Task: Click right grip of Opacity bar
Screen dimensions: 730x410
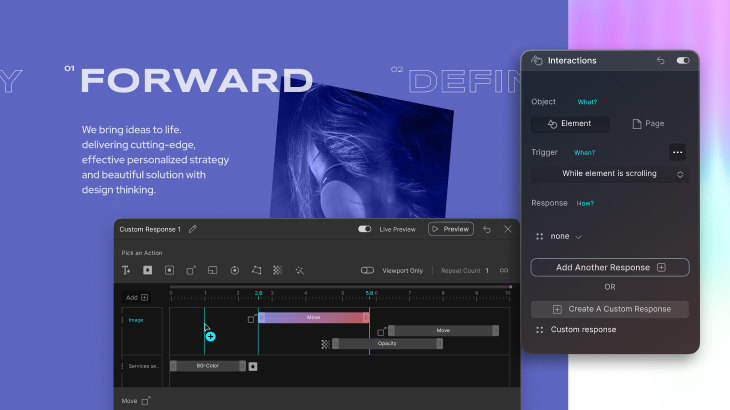Action: (439, 343)
